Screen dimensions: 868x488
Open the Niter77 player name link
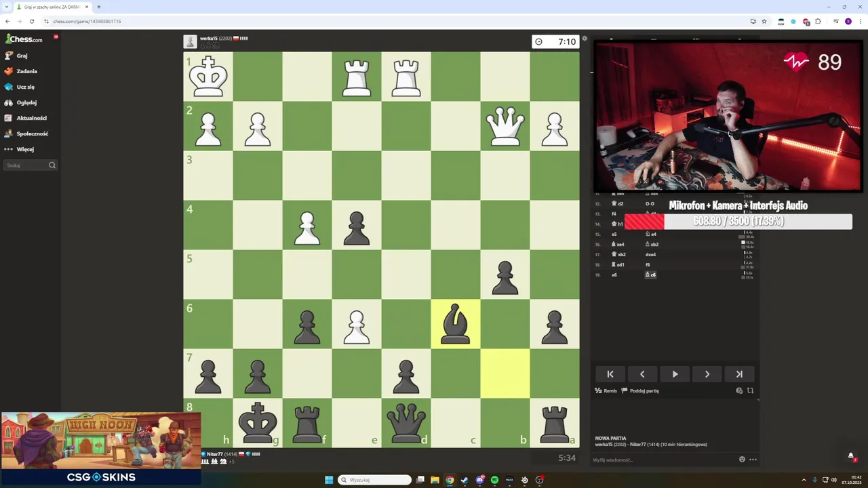click(x=215, y=454)
